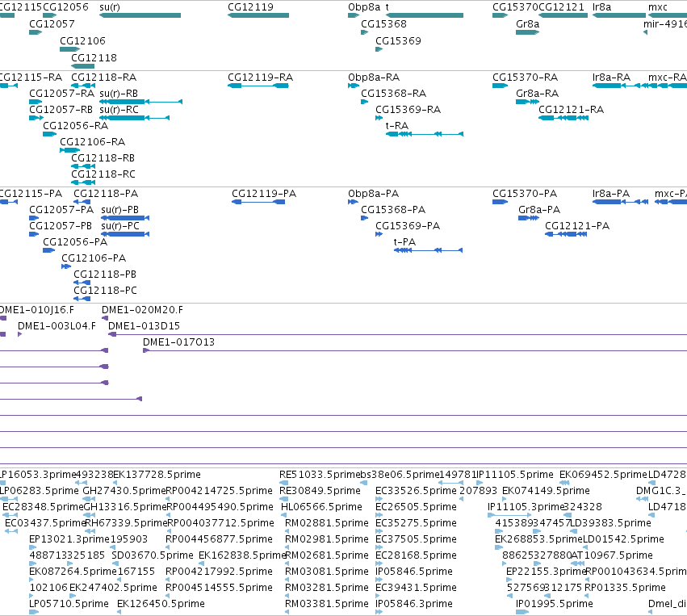687x616 pixels.
Task: Select the Obp8a-RA transcript label
Action: (x=374, y=78)
